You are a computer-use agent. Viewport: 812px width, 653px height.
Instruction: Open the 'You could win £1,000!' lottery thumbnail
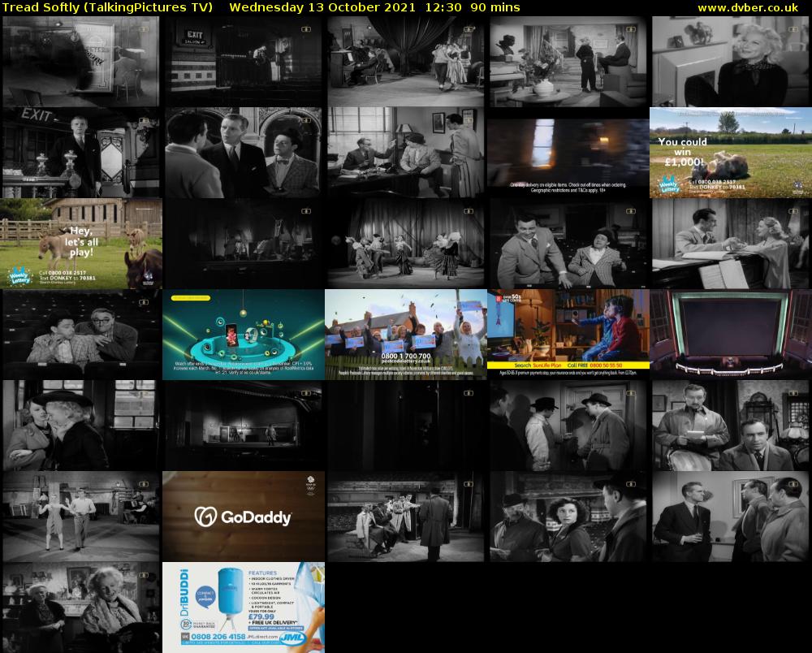tap(731, 153)
